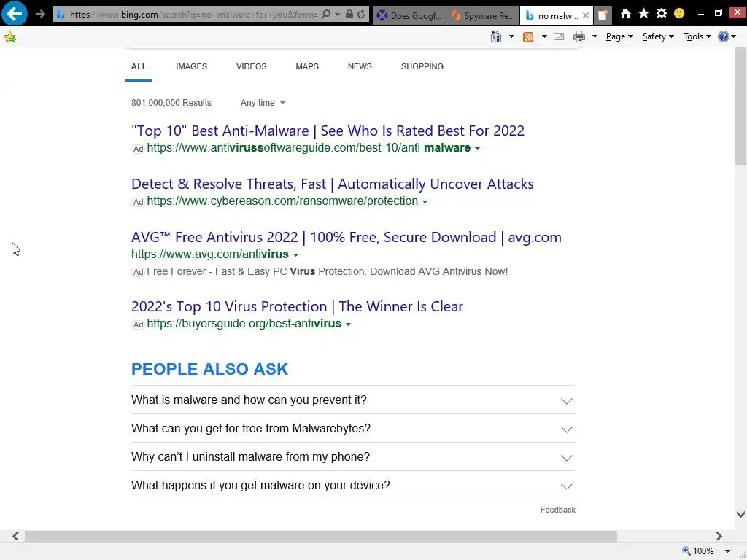The width and height of the screenshot is (747, 560).
Task: Open Print dropdown arrow
Action: coord(595,36)
